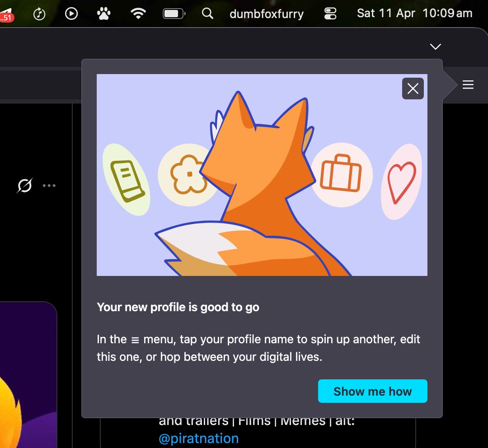The image size is (488, 448).
Task: Open the date and time Sat 11 Apr
Action: (x=414, y=14)
